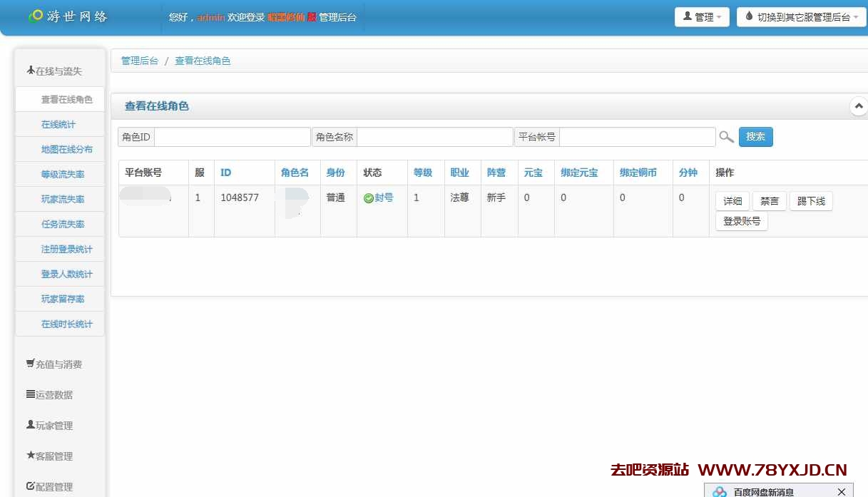This screenshot has height=497, width=868.
Task: Click the 禁言 button in row
Action: [770, 201]
